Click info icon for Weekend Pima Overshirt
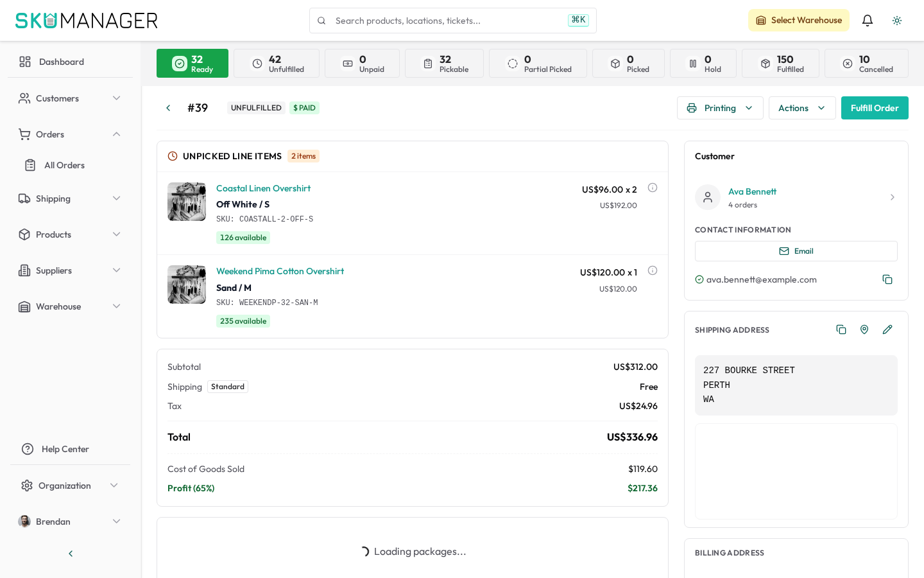Image resolution: width=924 pixels, height=578 pixels. [x=653, y=270]
